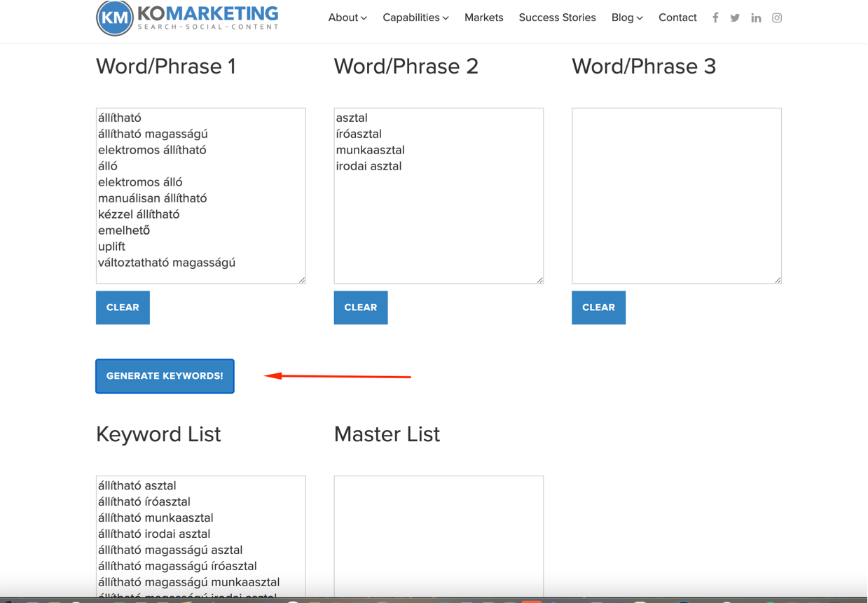
Task: Expand the Blog dropdown menu
Action: [626, 18]
